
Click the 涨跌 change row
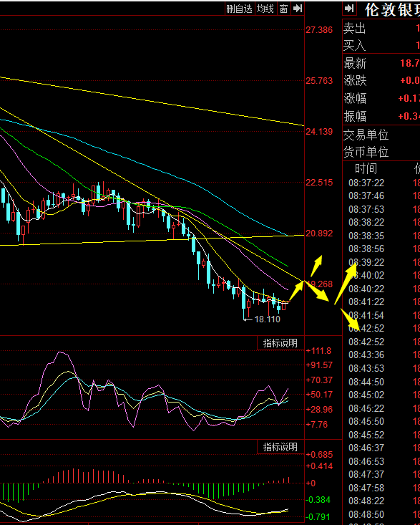pyautogui.click(x=381, y=81)
